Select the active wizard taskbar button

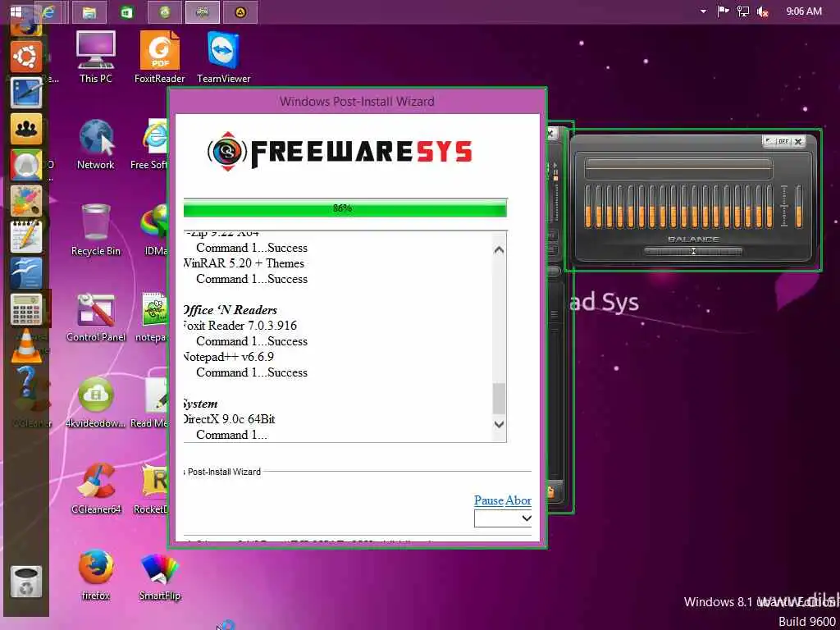pyautogui.click(x=202, y=11)
